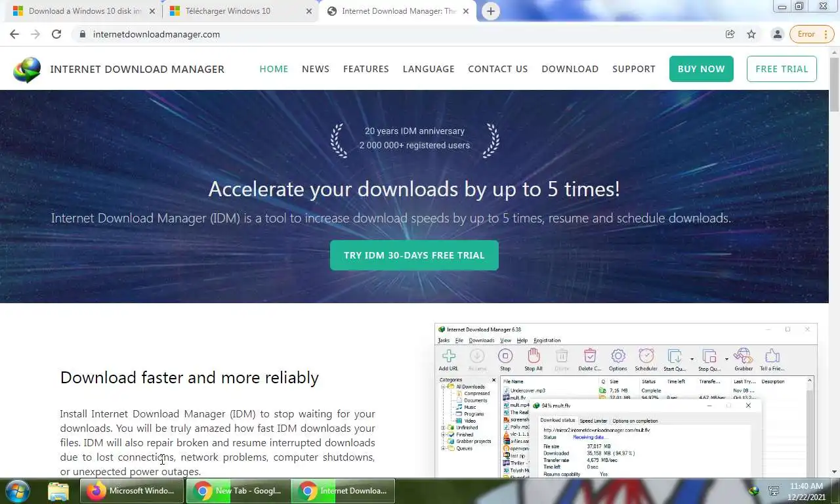Click '2 000 000+ registered users' text

415,145
